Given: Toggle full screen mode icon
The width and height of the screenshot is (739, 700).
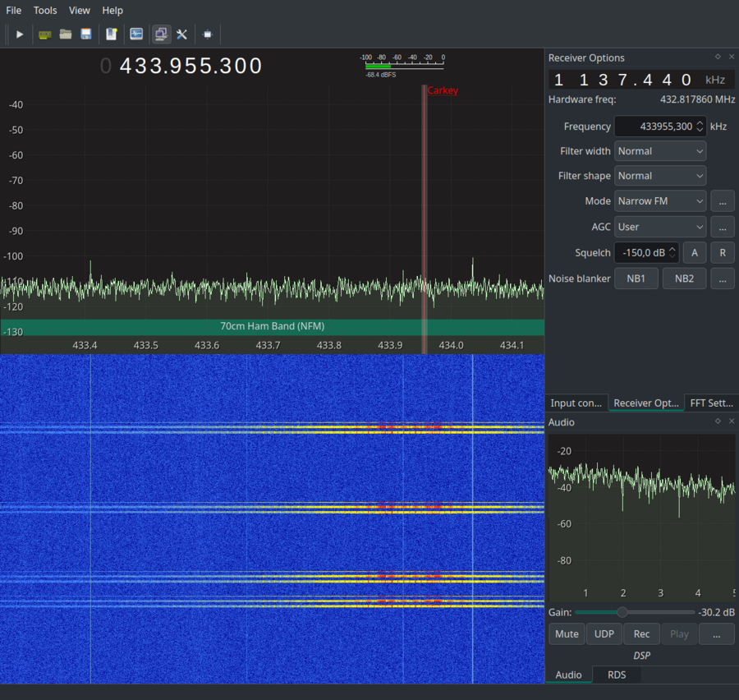Looking at the screenshot, I should pos(208,35).
